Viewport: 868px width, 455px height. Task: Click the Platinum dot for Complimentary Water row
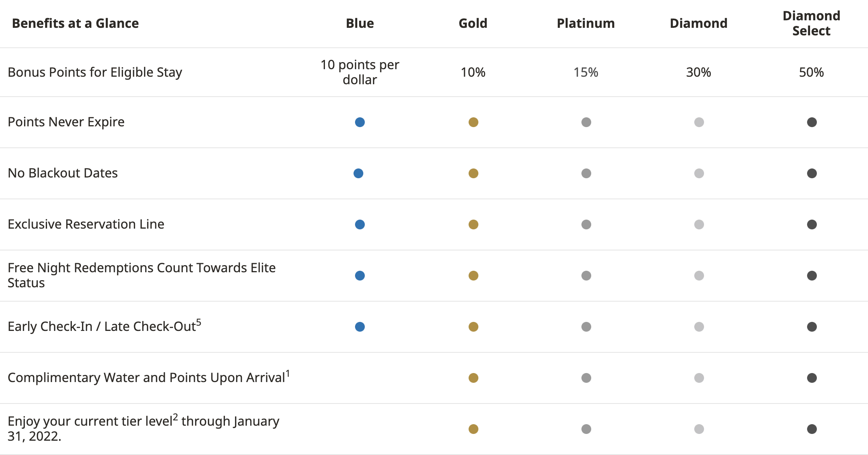tap(586, 378)
